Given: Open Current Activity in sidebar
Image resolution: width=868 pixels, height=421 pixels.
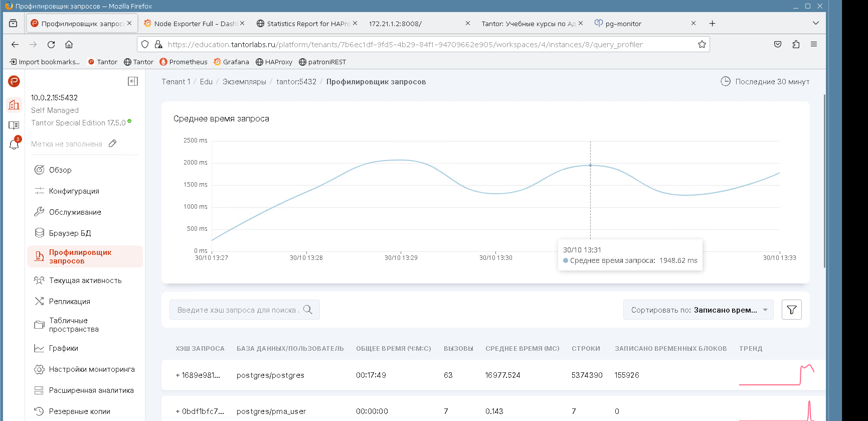Looking at the screenshot, I should pos(85,280).
